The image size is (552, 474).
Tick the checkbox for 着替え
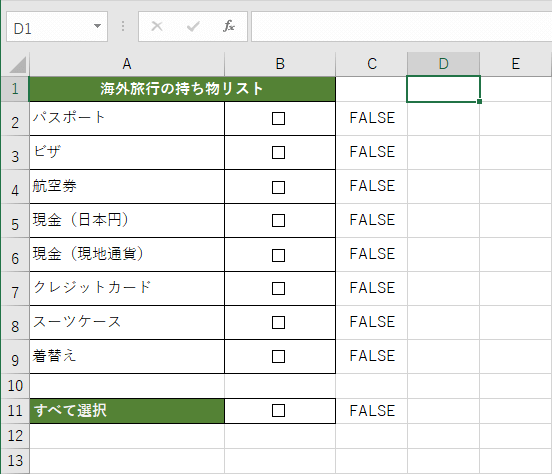pyautogui.click(x=278, y=356)
